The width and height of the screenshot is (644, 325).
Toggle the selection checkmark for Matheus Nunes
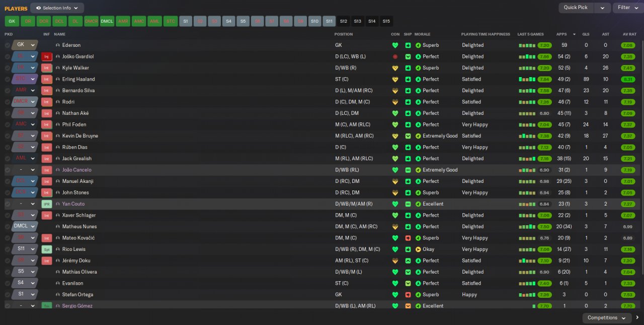[x=8, y=226]
